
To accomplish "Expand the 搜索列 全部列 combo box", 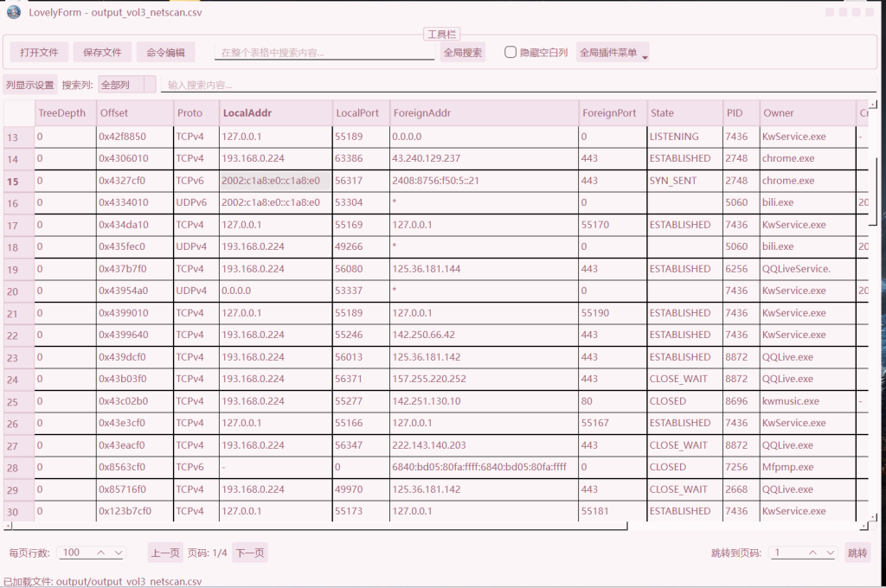I will click(x=126, y=85).
